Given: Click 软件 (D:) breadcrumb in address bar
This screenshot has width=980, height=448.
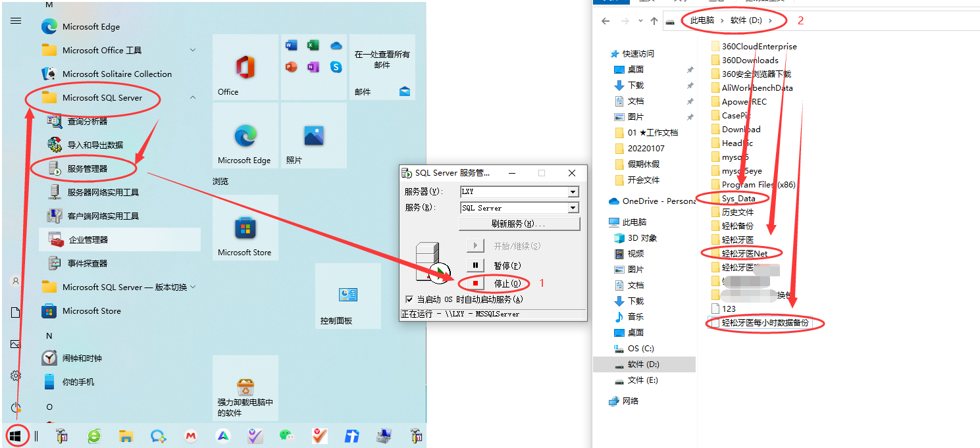Looking at the screenshot, I should point(746,21).
